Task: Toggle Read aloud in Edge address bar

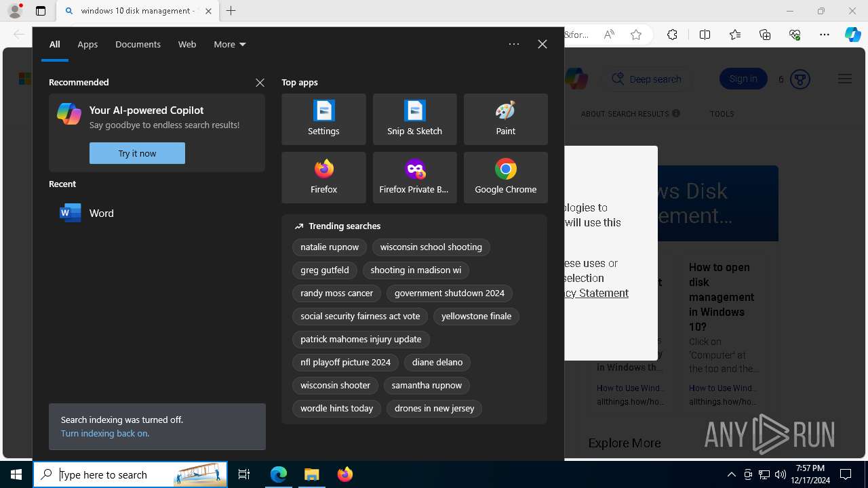Action: (609, 35)
